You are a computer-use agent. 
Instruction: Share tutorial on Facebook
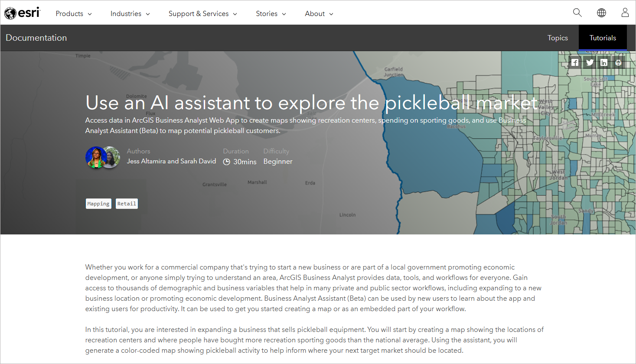[575, 62]
